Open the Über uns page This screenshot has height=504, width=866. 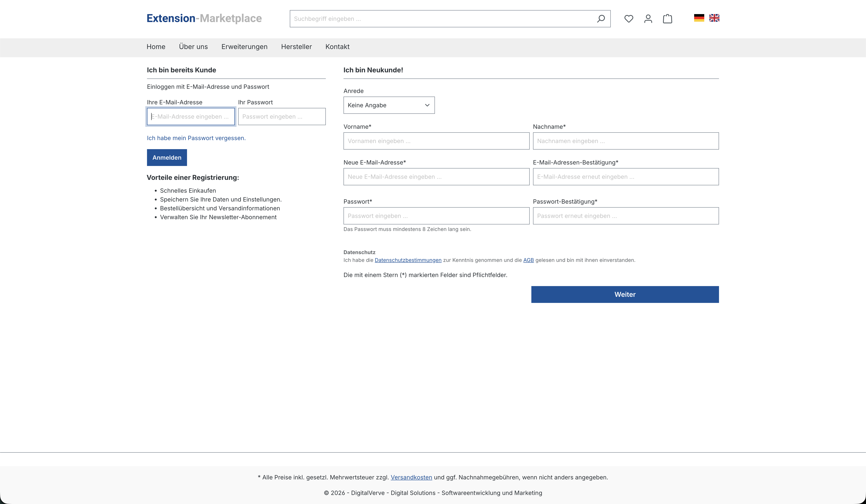193,47
